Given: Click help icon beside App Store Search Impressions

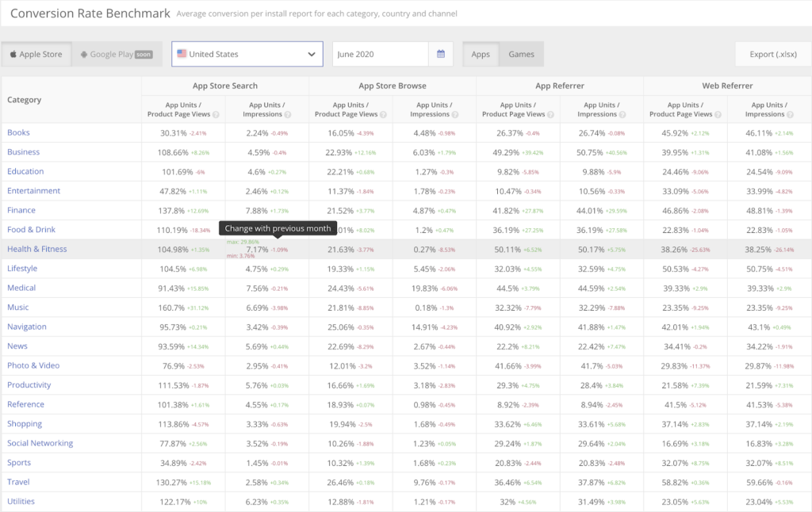Looking at the screenshot, I should [287, 114].
